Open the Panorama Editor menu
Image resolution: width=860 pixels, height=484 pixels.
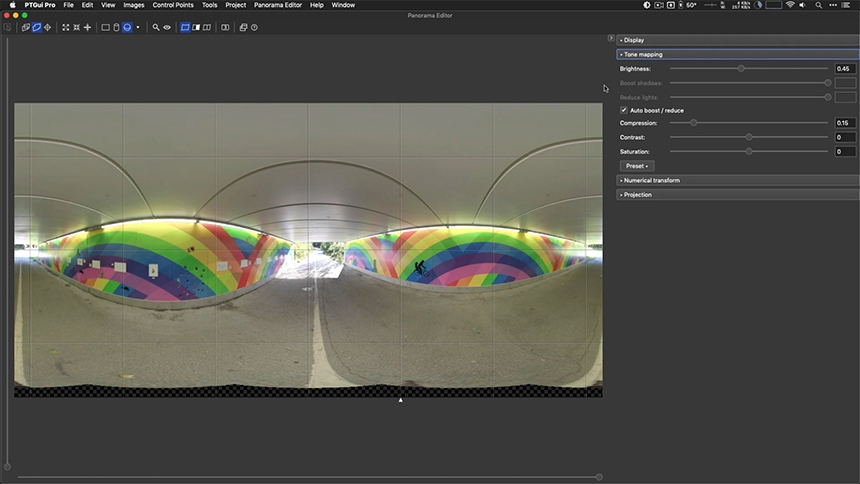point(278,5)
